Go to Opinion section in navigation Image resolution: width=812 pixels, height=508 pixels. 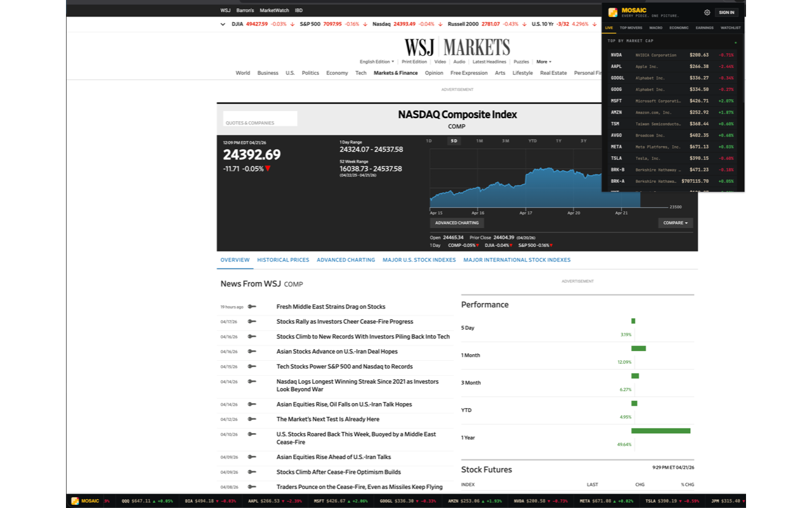coord(434,73)
